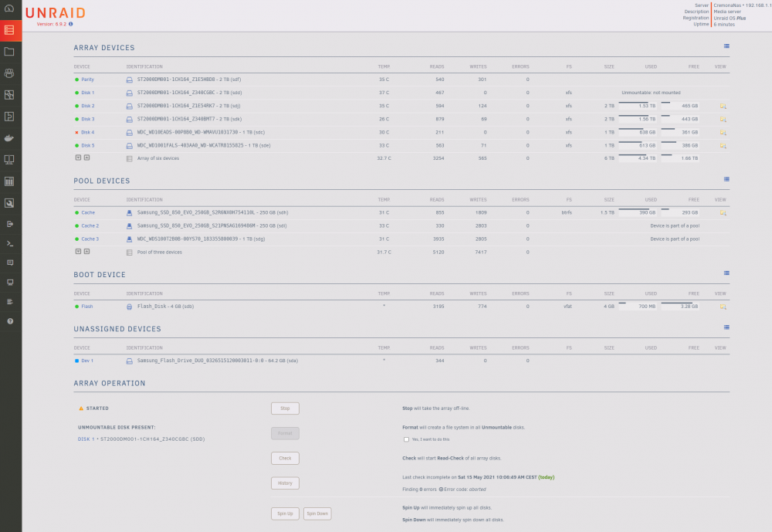This screenshot has height=532, width=772.
Task: Click the drive icon beside Flash_Disk identification
Action: [x=129, y=307]
